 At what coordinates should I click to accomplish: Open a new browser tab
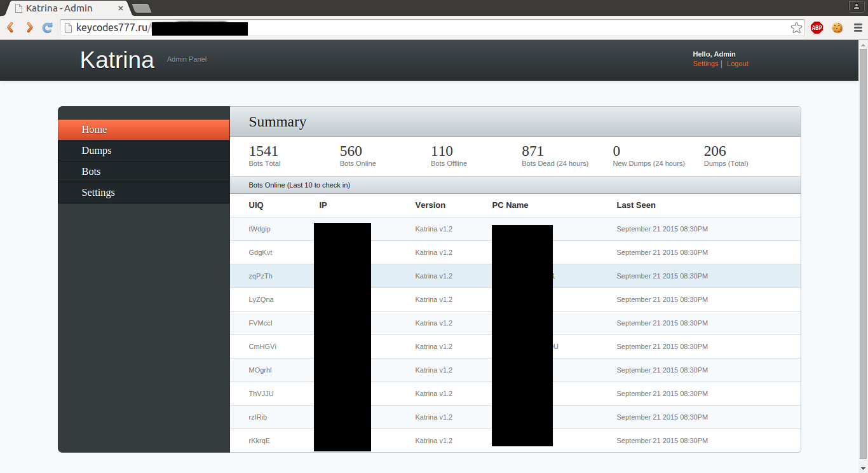[x=142, y=8]
